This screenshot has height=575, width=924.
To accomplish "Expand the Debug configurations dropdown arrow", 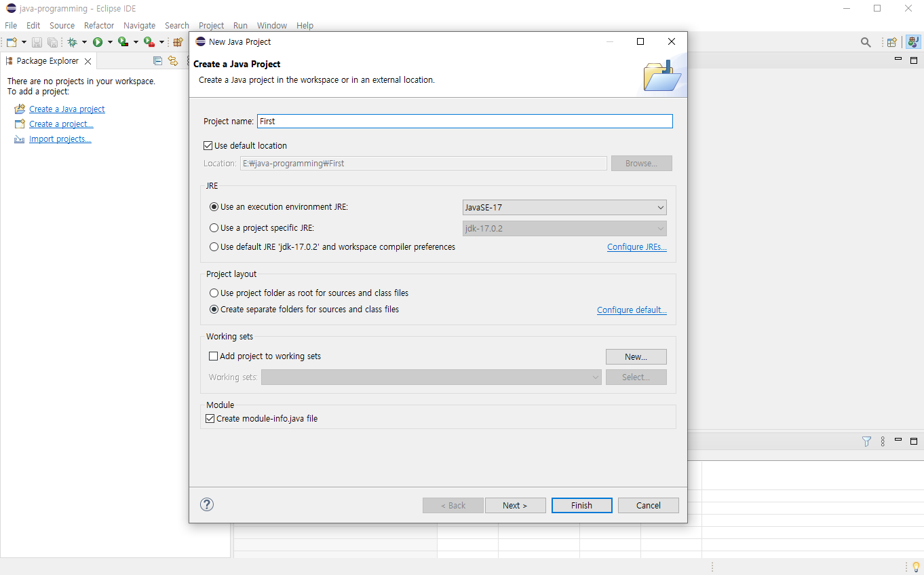I will tap(84, 42).
